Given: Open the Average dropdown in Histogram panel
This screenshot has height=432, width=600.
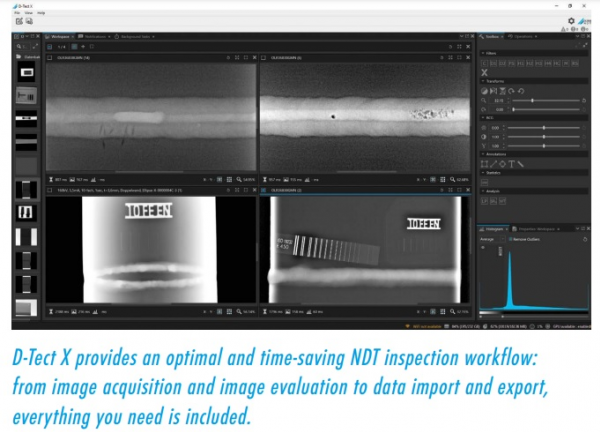Looking at the screenshot, I should (493, 240).
